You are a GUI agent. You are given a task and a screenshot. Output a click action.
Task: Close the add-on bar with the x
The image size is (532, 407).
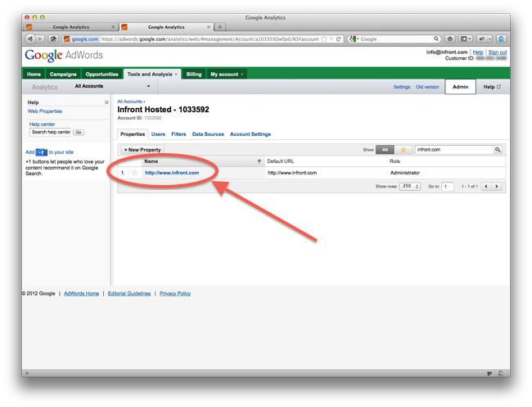click(x=27, y=373)
